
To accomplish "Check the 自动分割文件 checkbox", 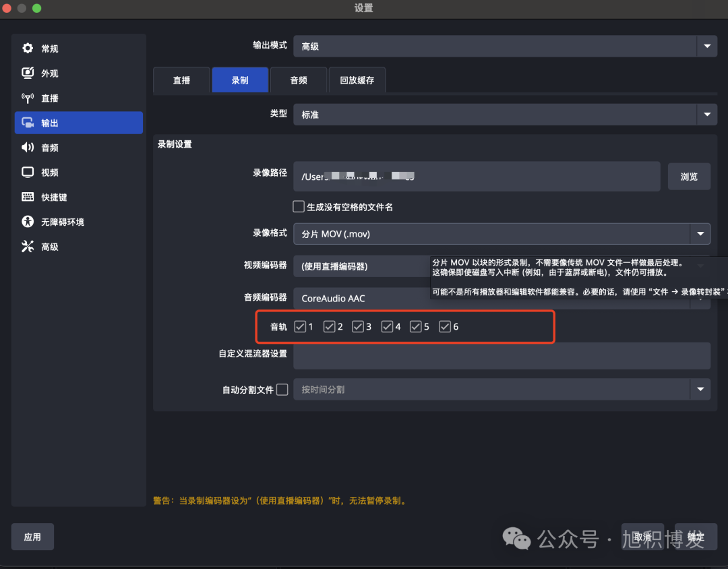I will 282,389.
